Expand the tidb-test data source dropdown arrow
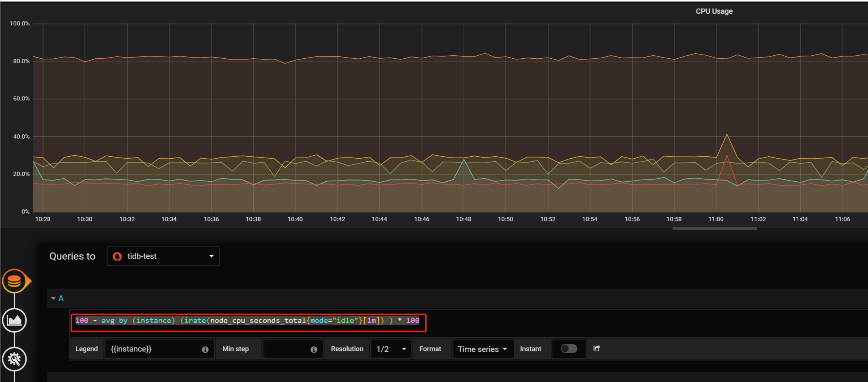 tap(211, 256)
